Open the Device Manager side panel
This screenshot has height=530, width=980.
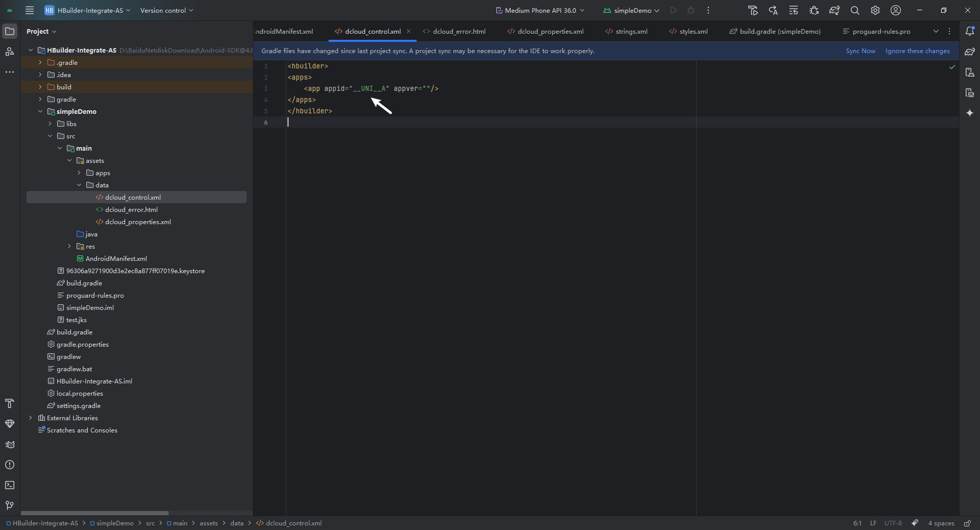[x=969, y=72]
